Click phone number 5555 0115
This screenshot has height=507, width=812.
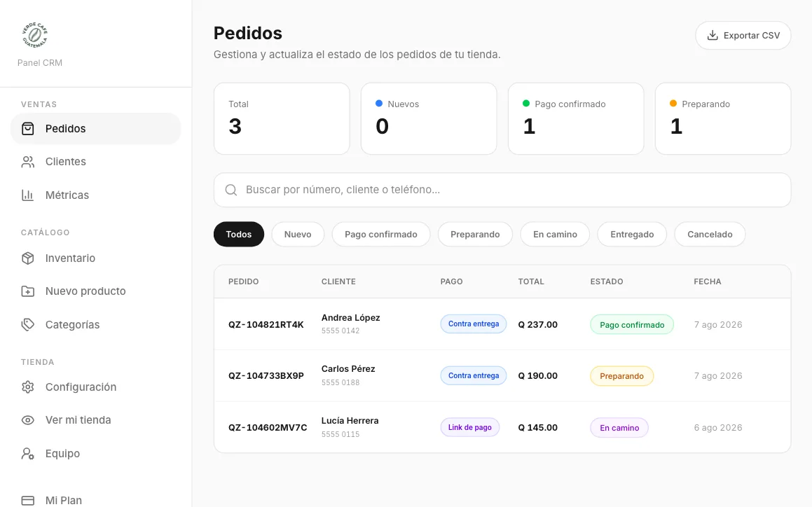click(340, 434)
